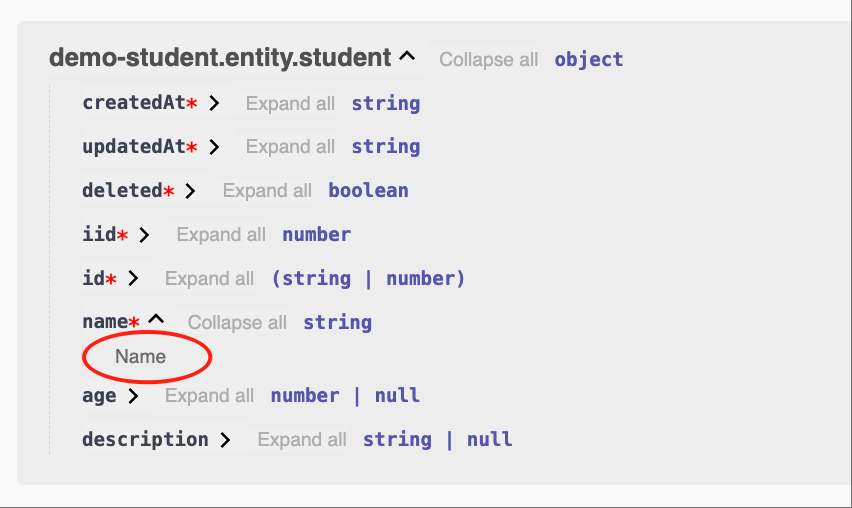Expand the deleted property chevron
The height and width of the screenshot is (508, 852).
click(x=190, y=191)
